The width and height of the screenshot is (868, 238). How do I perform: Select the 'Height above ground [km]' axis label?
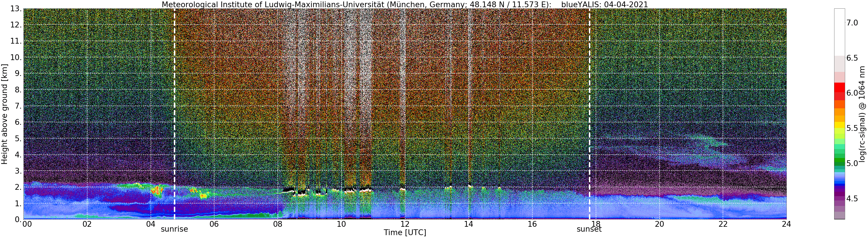[x=4, y=114]
